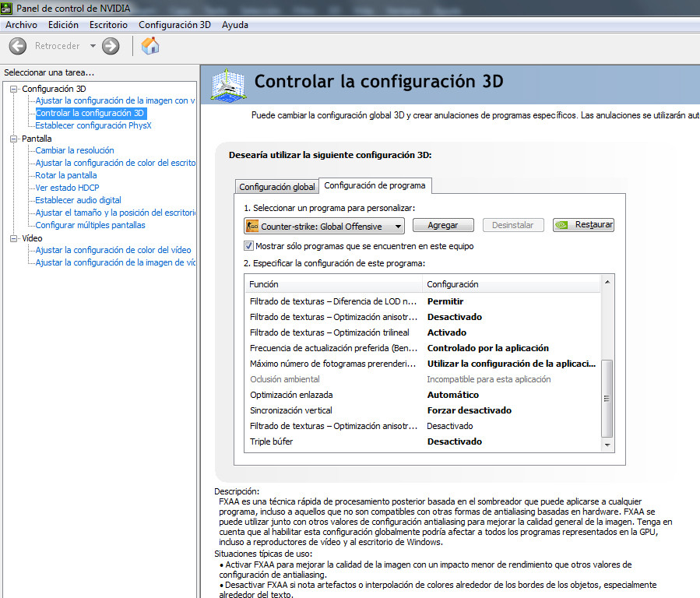Open 'Ajustar el tamaño y la posición' task
700x598 pixels.
click(115, 213)
